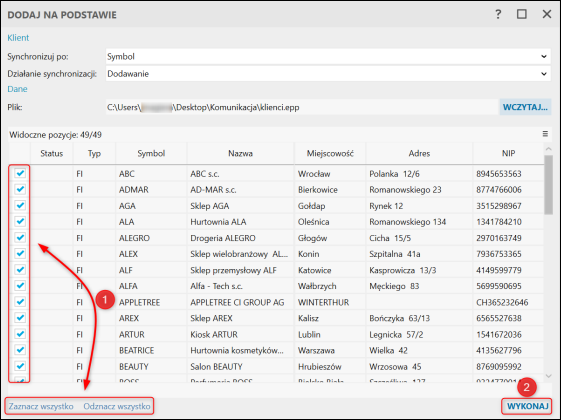The image size is (561, 420).
Task: Uncheck the APPLETREE CI GROUP AG checkbox
Action: pos(20,302)
